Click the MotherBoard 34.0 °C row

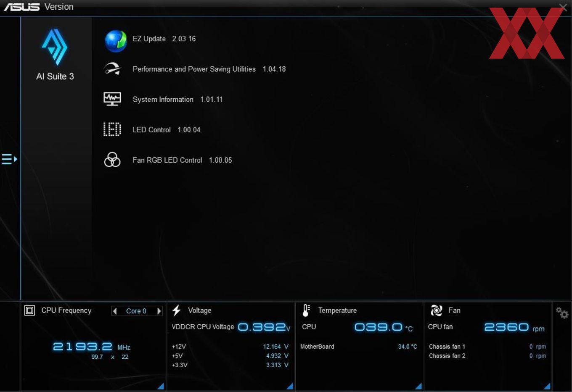pyautogui.click(x=359, y=347)
